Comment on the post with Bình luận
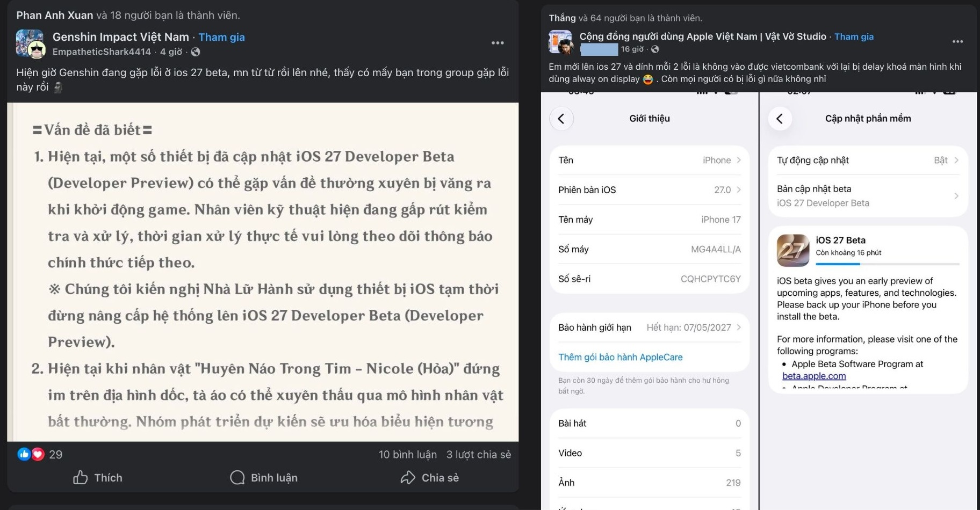The height and width of the screenshot is (510, 980). coord(264,477)
